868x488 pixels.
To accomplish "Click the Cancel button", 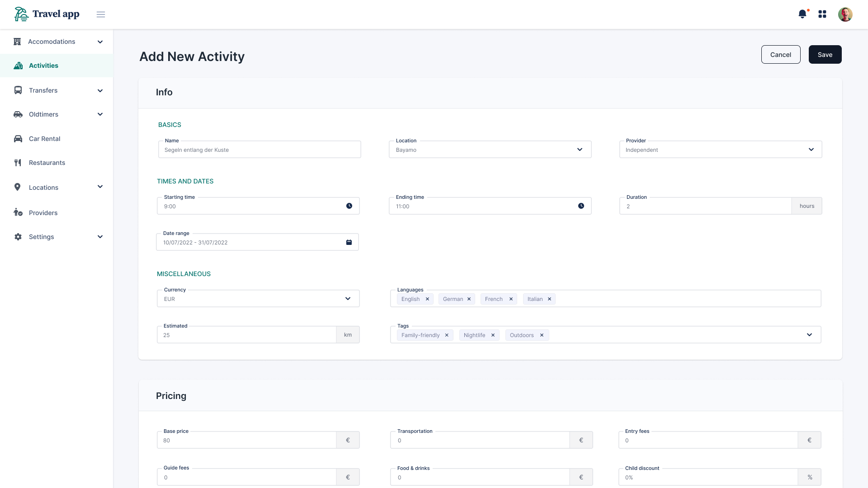I will 781,55.
